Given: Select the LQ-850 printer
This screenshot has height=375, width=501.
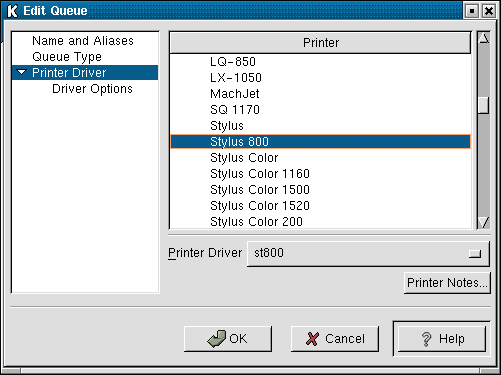Looking at the screenshot, I should pyautogui.click(x=320, y=62).
